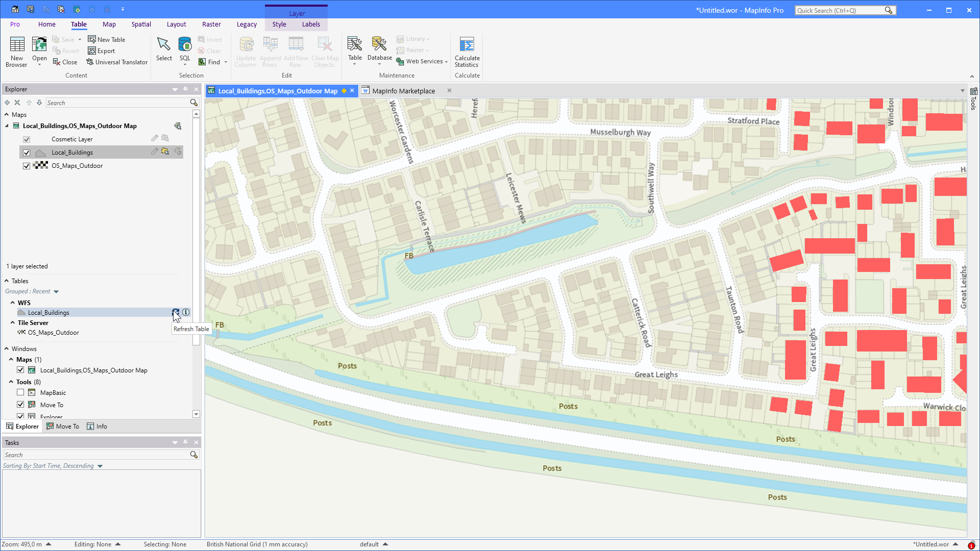
Task: Open the Grouped Recent dropdown
Action: (55, 291)
